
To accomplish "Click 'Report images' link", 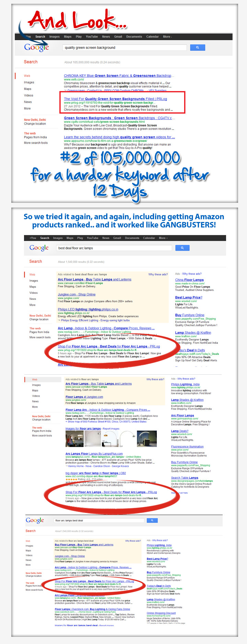I will pyautogui.click(x=111, y=429).
